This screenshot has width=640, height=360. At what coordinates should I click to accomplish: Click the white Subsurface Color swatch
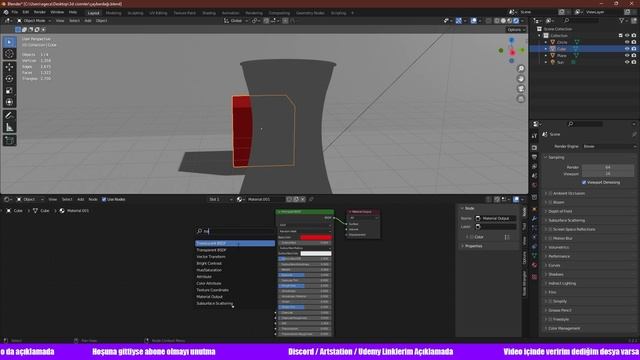tap(316, 253)
